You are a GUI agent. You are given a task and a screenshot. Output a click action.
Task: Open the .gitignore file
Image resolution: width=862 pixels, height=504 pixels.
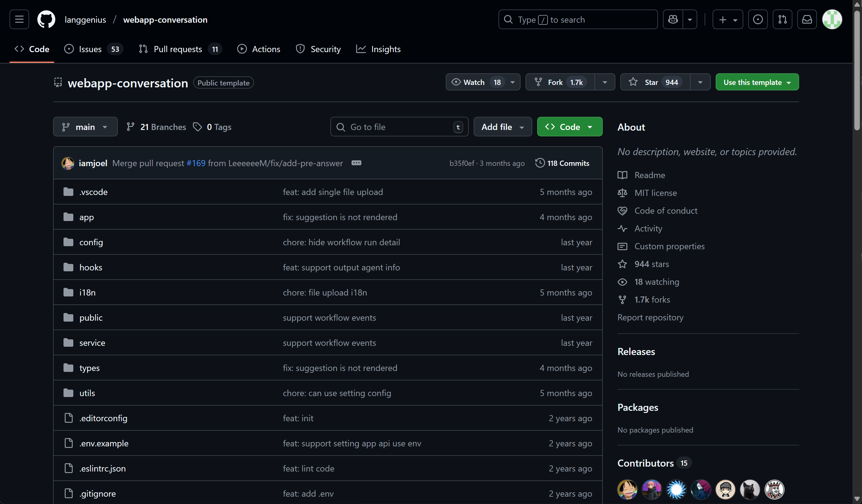98,493
